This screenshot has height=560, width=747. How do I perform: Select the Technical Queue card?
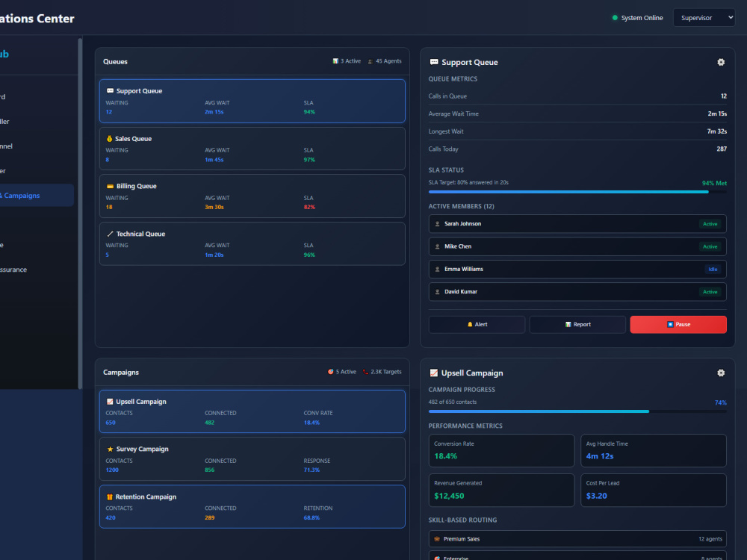click(252, 244)
